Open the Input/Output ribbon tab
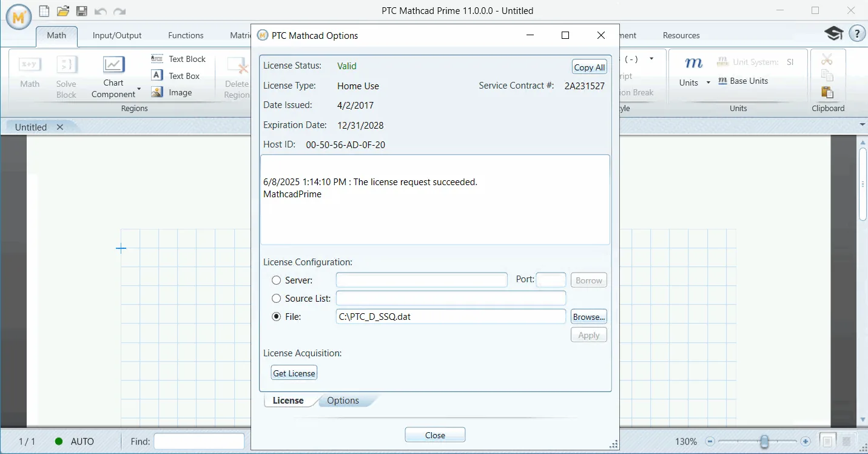The width and height of the screenshot is (868, 454). (x=117, y=35)
